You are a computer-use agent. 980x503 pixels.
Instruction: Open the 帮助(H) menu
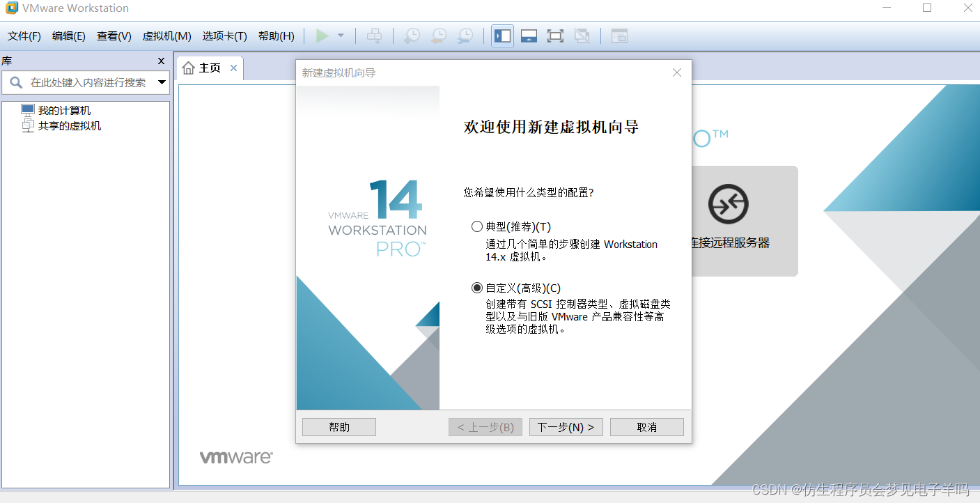point(277,36)
